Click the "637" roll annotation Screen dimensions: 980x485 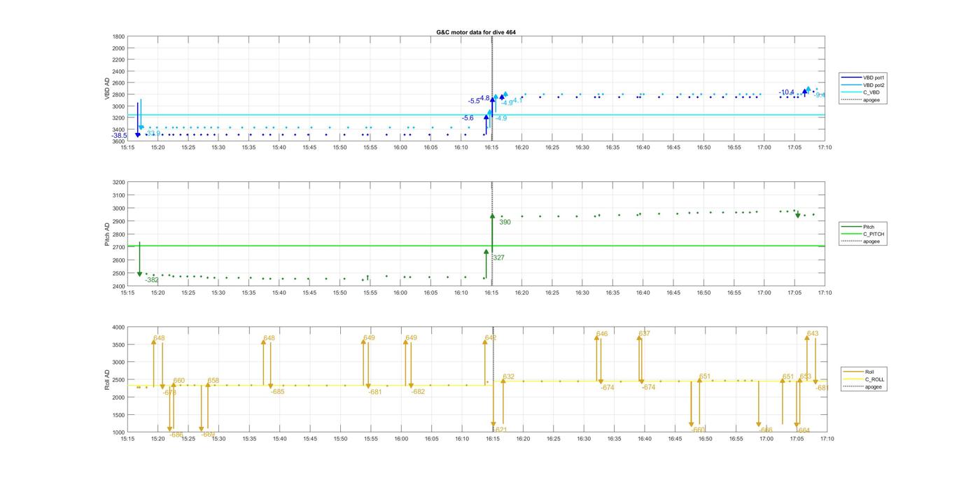click(x=645, y=334)
